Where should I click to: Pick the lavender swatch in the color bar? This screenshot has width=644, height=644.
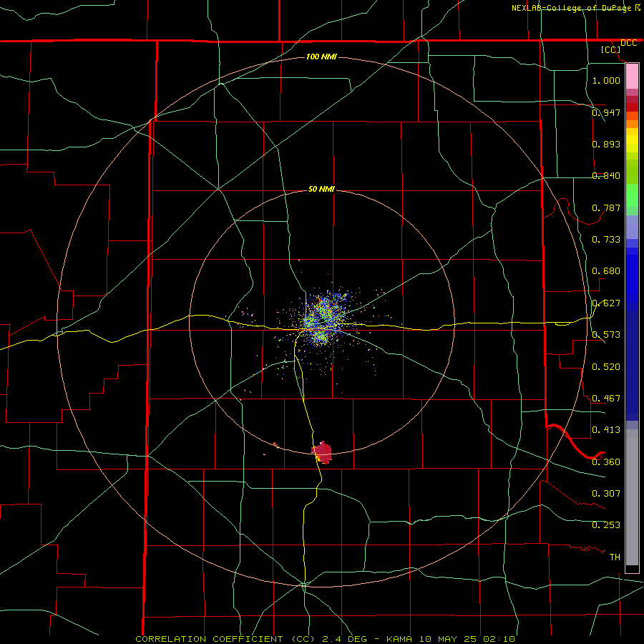(x=632, y=227)
